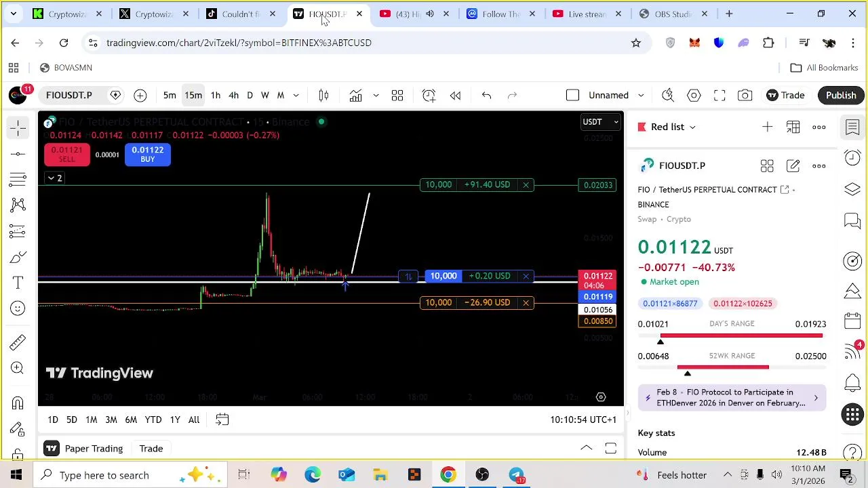Viewport: 868px width, 488px height.
Task: Toggle the pencil lock drawing-mode button
Action: click(18, 429)
